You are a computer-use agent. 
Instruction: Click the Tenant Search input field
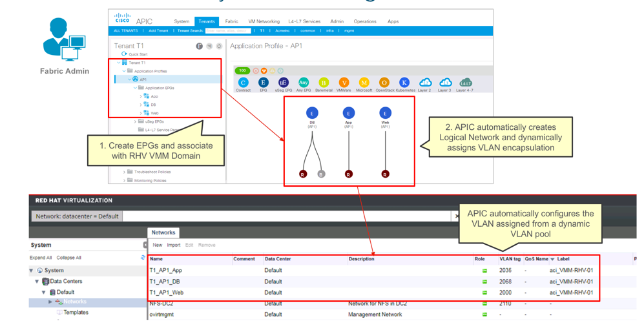point(227,30)
